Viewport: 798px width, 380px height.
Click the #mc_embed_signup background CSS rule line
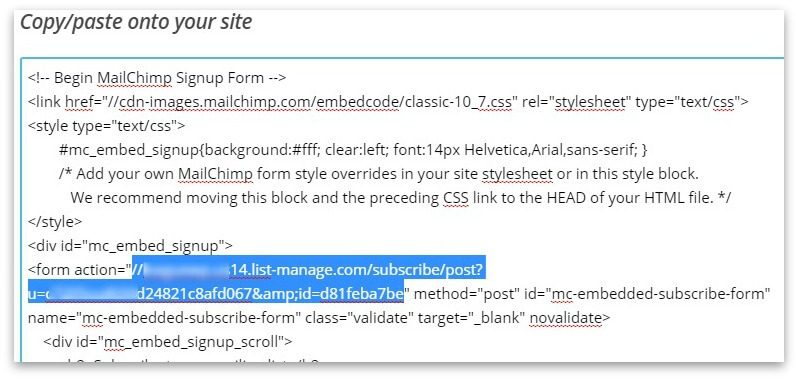pyautogui.click(x=354, y=150)
